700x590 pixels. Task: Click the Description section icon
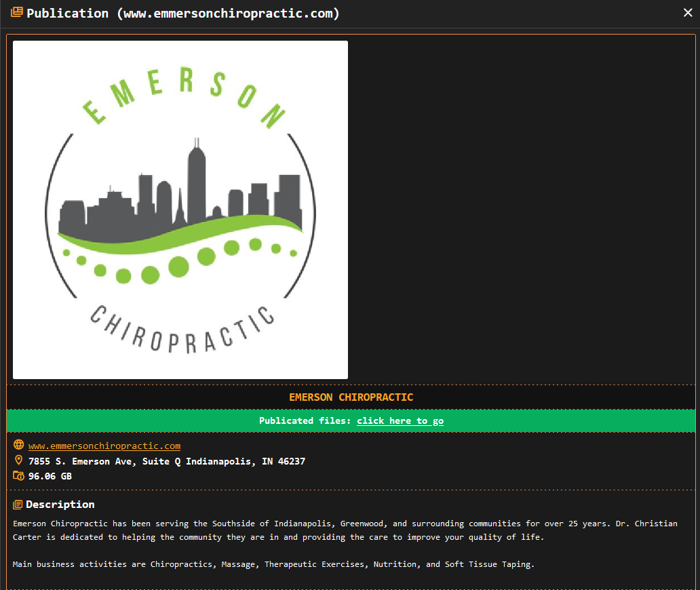(18, 505)
